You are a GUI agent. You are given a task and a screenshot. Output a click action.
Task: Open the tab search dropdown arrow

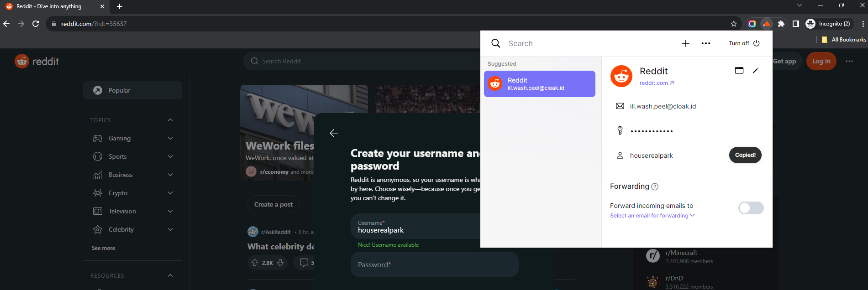[x=800, y=5]
